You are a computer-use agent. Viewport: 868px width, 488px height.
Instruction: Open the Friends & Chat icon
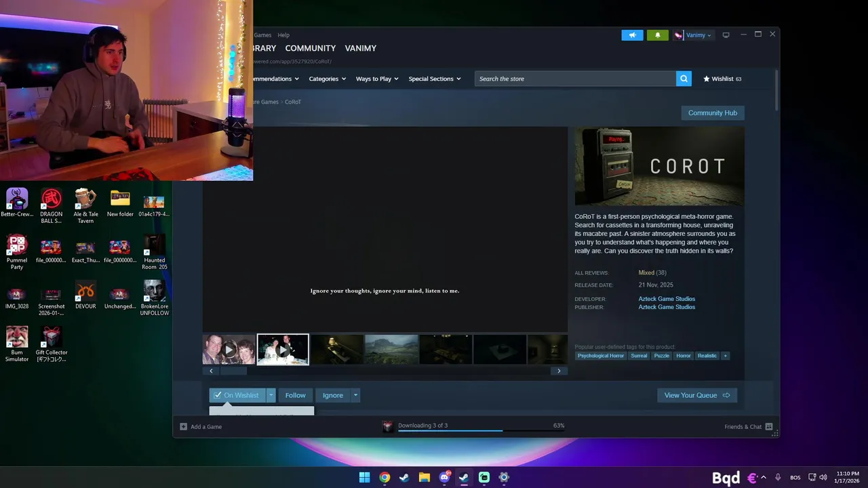pos(768,426)
